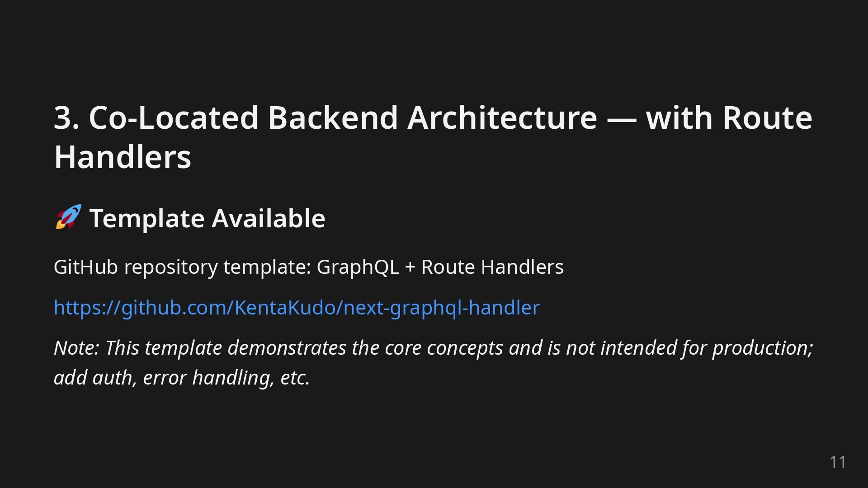Click Co-Located in the heading

click(173, 117)
